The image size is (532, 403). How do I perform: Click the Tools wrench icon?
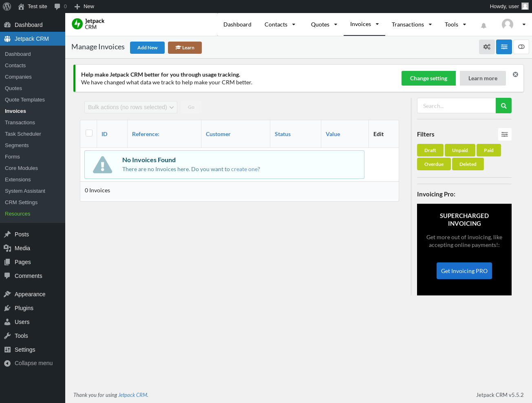pos(7,336)
